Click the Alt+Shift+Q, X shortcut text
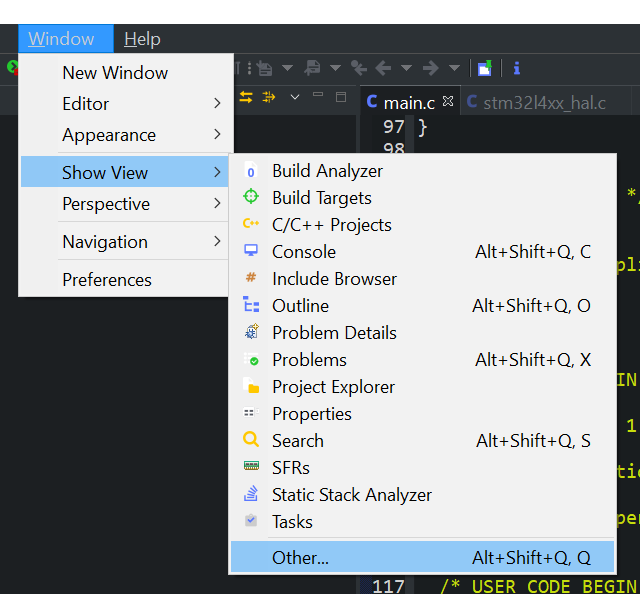Viewport: 640px width, 594px height. pyautogui.click(x=533, y=360)
